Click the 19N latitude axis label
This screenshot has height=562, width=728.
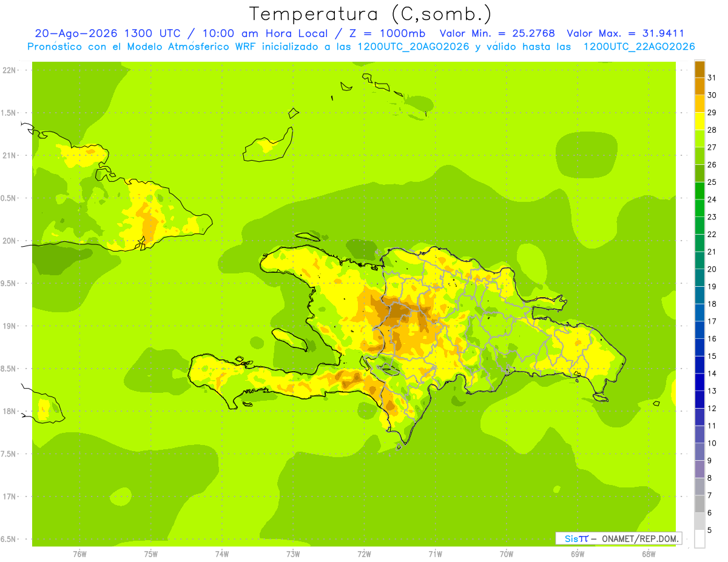[10, 326]
